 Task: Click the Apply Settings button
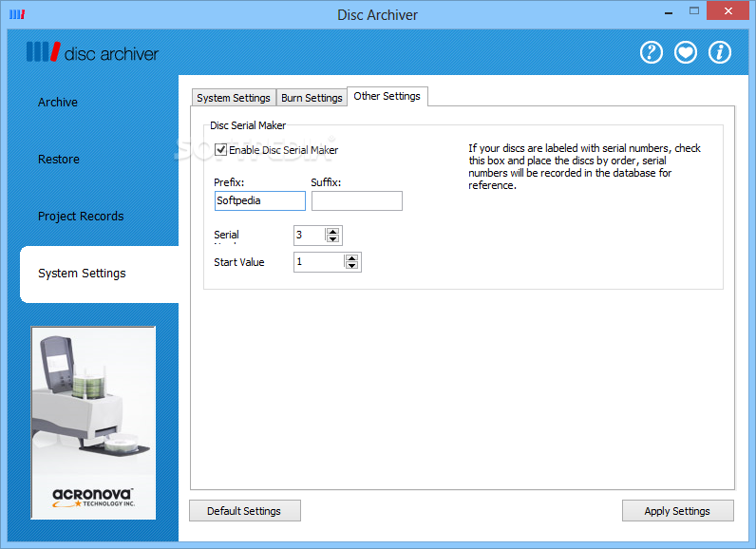pos(678,511)
